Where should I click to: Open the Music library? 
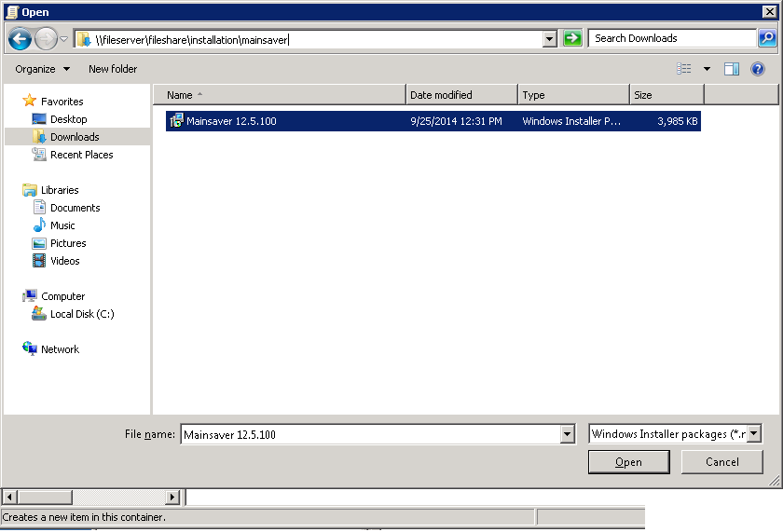[62, 225]
